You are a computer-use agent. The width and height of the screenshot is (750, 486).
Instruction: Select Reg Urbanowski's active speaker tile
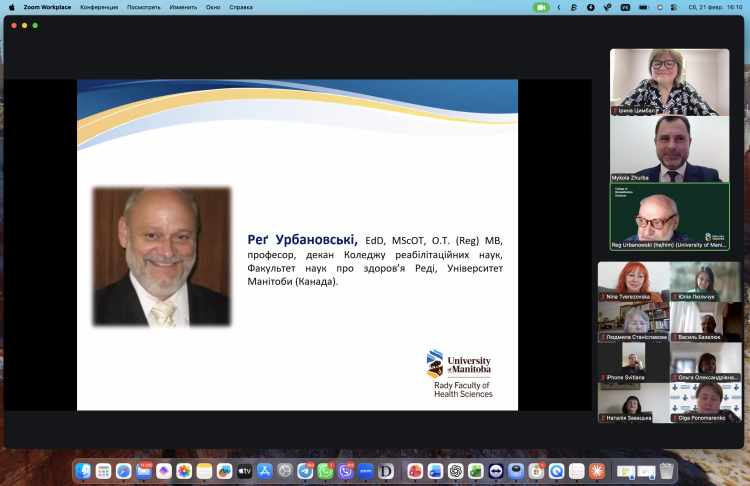pos(669,216)
